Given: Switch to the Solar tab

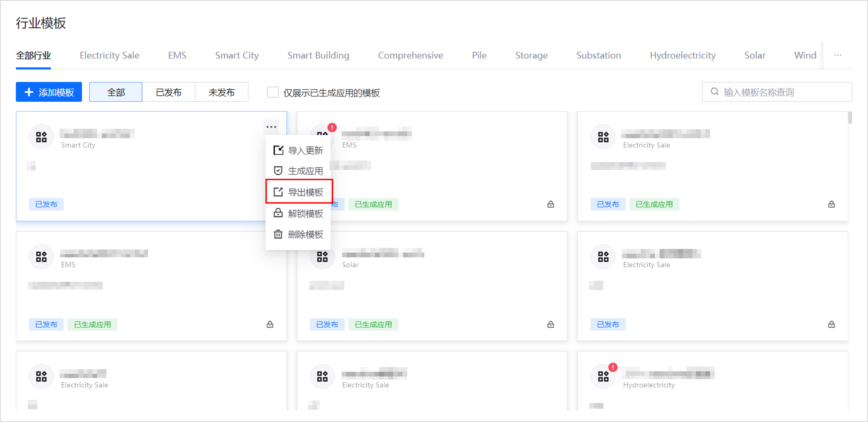Looking at the screenshot, I should 754,56.
